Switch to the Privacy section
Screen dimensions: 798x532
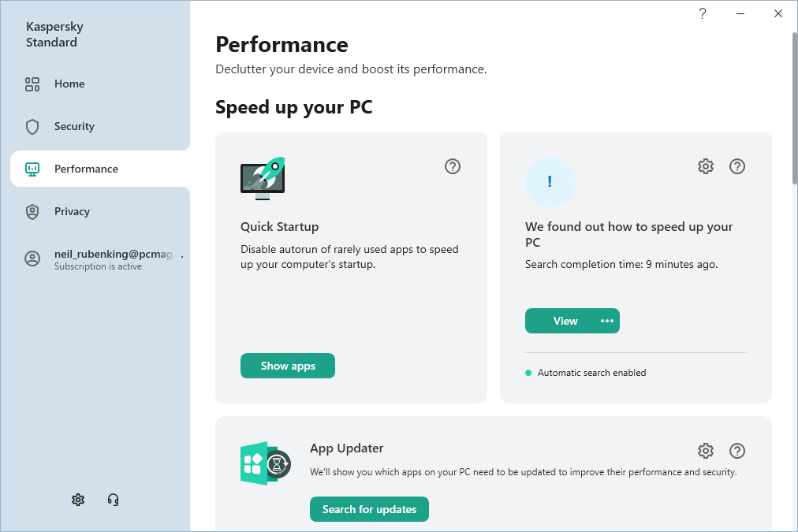(x=72, y=211)
